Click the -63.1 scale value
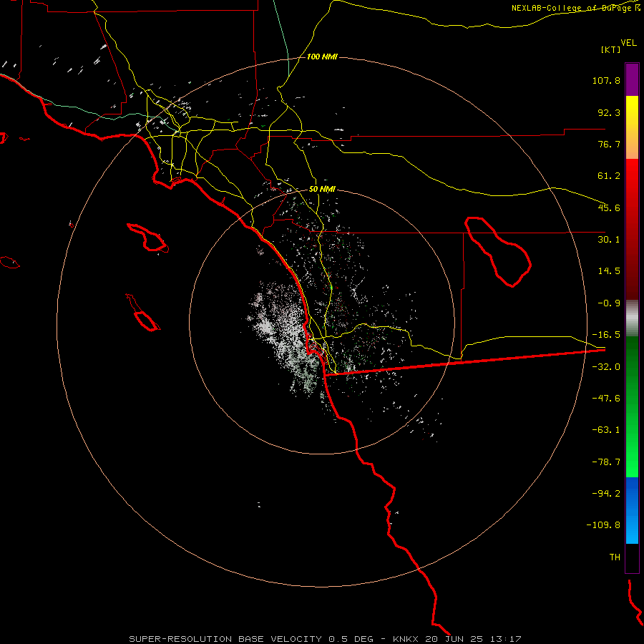Screen dimensions: 644x644 tap(606, 430)
